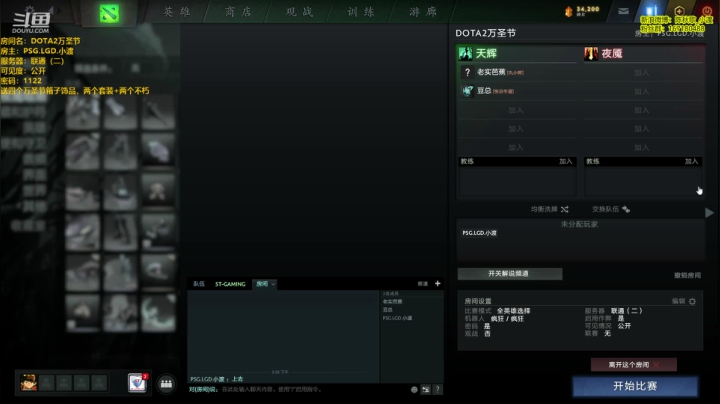This screenshot has height=404, width=720.
Task: Select 老实芭蕉 in the chat member list
Action: coord(393,302)
